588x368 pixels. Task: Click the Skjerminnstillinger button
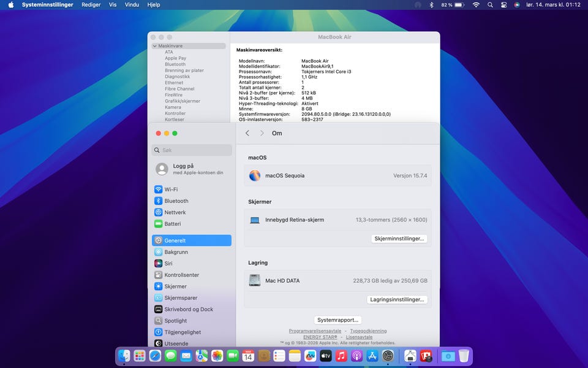click(399, 239)
